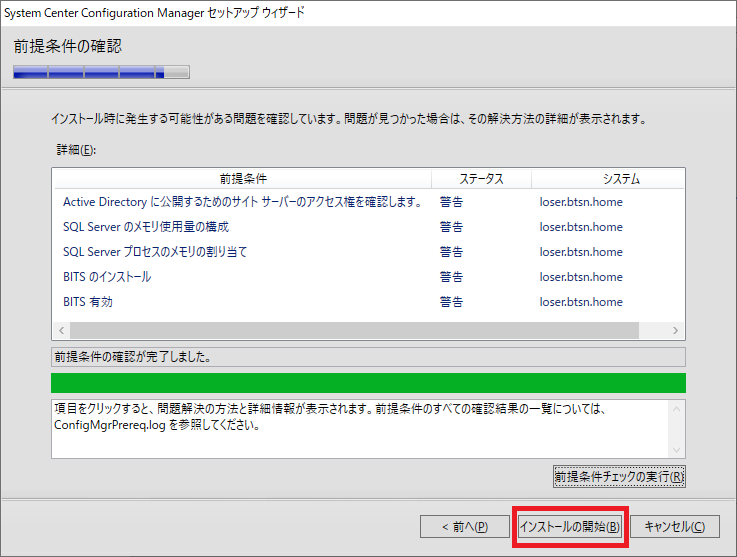Click description box scroll up arrow
Screen dimensions: 737x557
676,409
